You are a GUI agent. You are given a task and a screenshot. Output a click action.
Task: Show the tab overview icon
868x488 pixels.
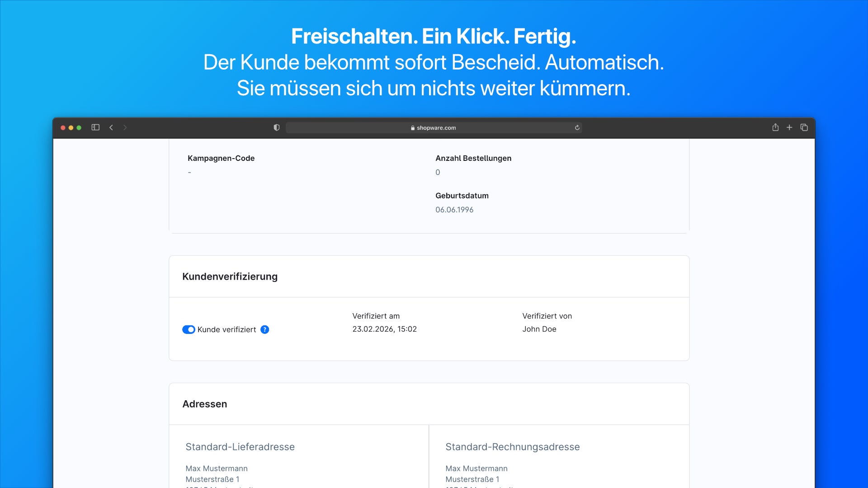(804, 127)
